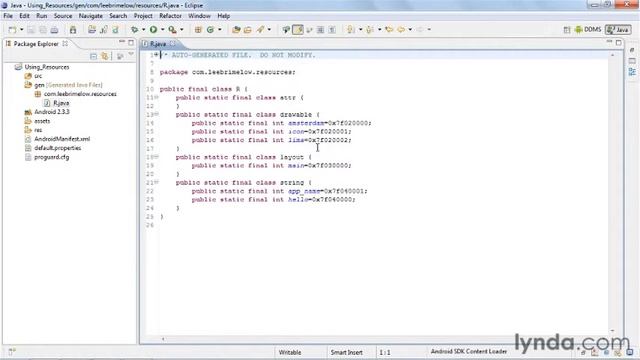Click Collapse All in Package Explorer

93,56
